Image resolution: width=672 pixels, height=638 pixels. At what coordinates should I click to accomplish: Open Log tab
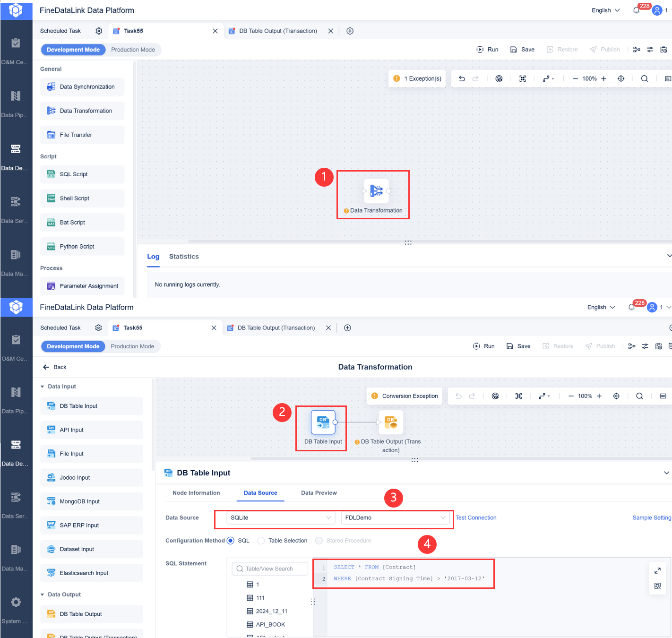[153, 257]
